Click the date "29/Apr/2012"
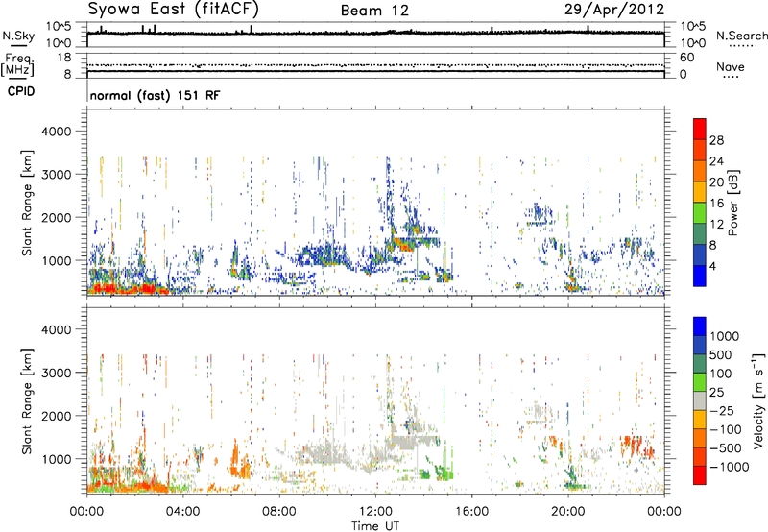This screenshot has width=768, height=532. click(x=614, y=10)
